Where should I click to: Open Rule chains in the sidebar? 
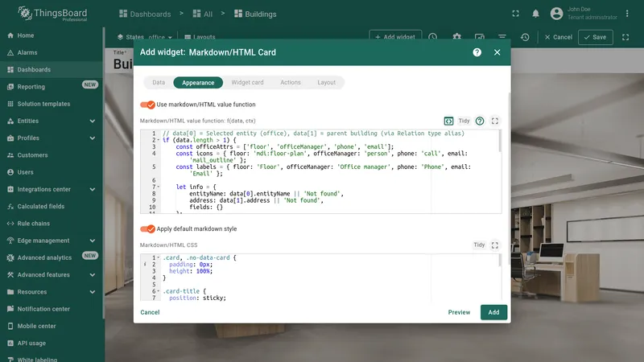[52, 224]
